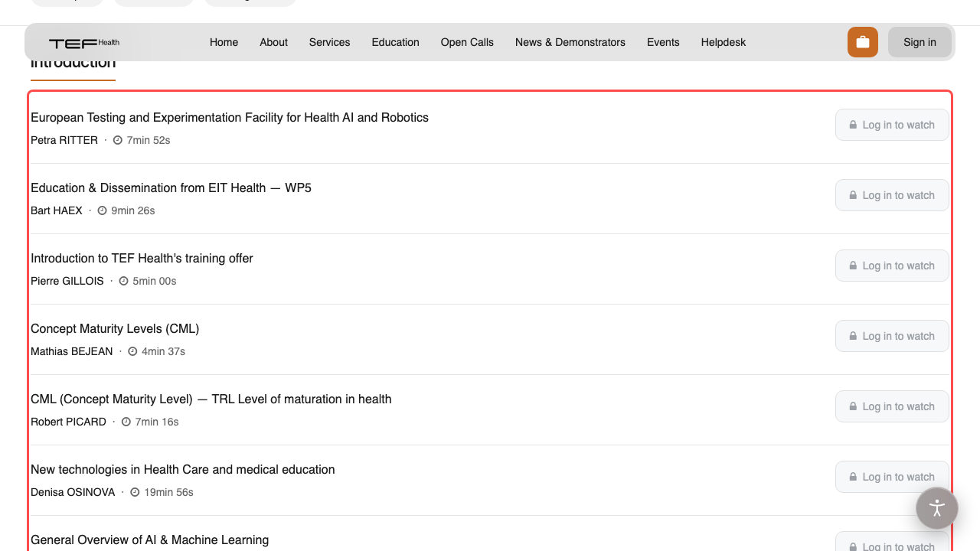Go to the About page
This screenshot has width=980, height=551.
coord(273,42)
